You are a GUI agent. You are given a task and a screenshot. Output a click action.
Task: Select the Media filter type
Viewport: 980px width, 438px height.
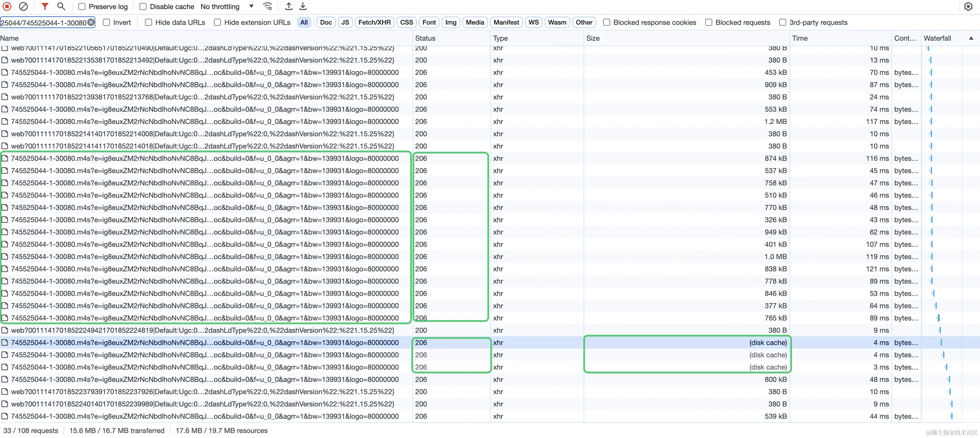coord(474,22)
